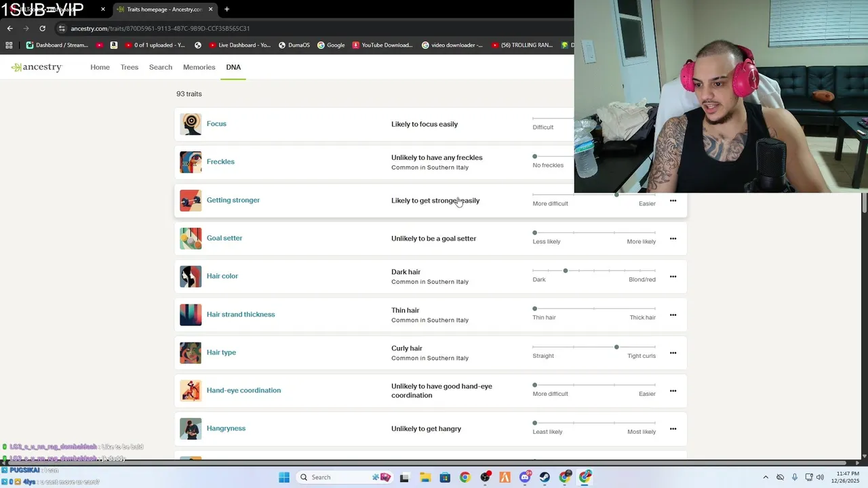Open the video downloader bookmark

pos(452,45)
